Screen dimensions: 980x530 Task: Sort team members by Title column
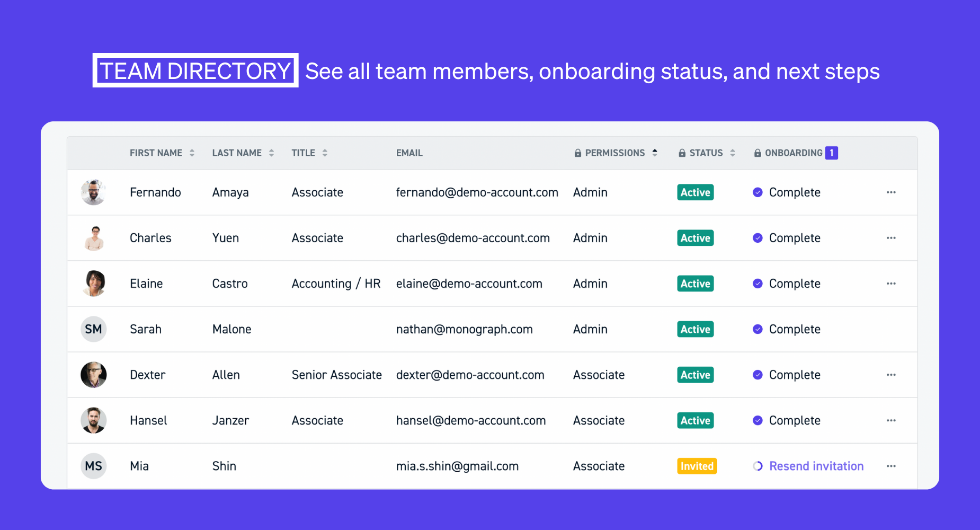325,153
